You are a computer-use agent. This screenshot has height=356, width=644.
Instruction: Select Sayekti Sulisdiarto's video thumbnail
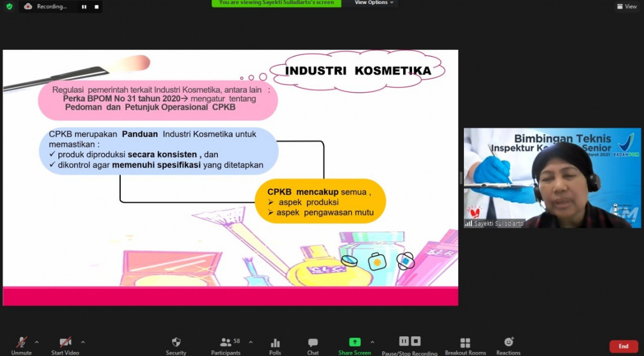pyautogui.click(x=552, y=178)
